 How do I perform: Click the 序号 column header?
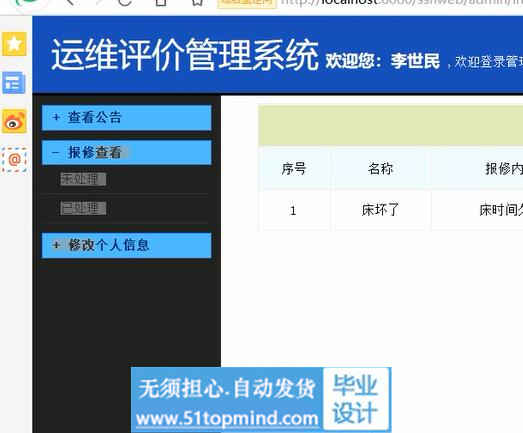tap(294, 169)
